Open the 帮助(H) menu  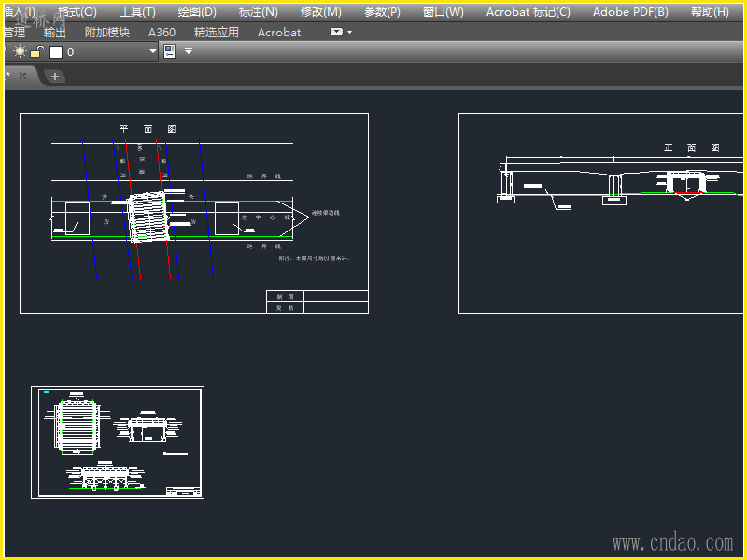[x=710, y=12]
